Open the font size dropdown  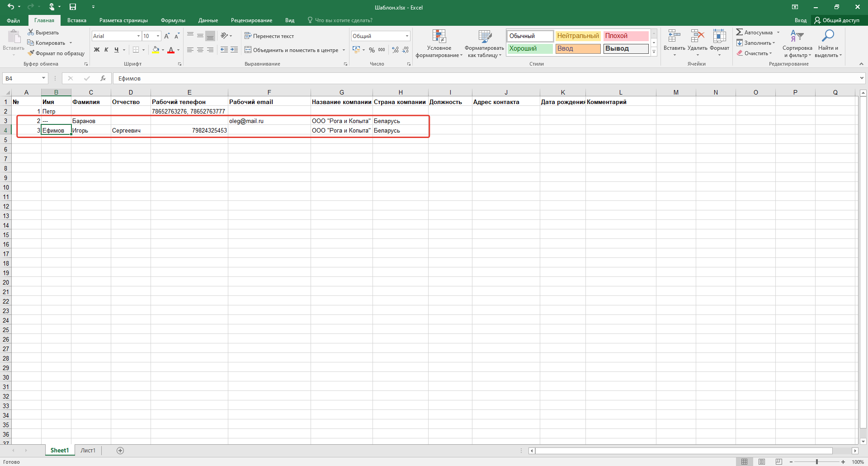tap(158, 36)
